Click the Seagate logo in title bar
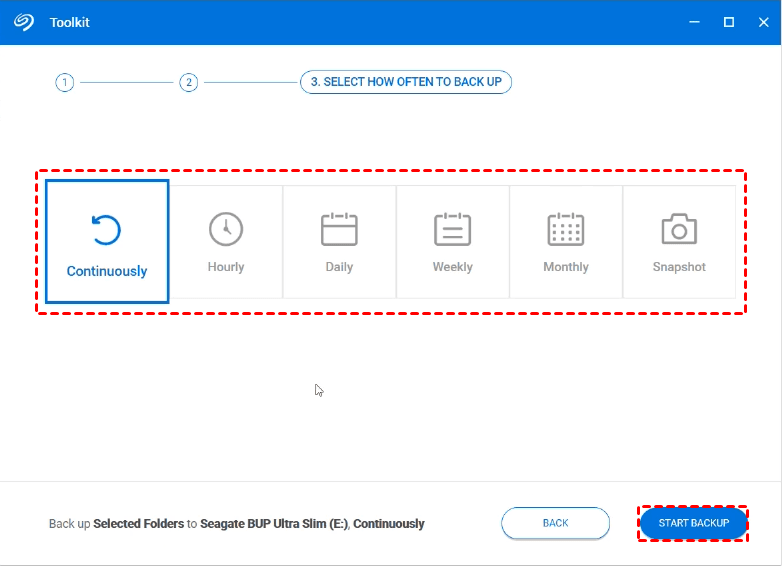This screenshot has height=566, width=782. click(x=24, y=22)
